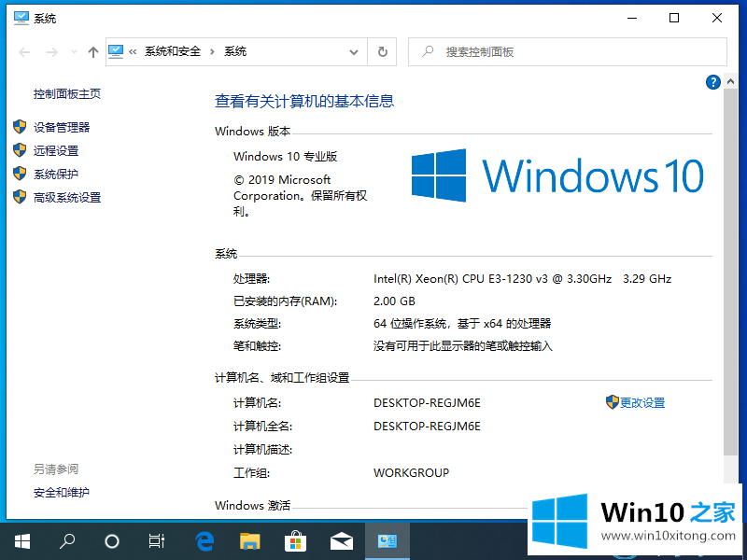Open Advanced system settings (高级系统设置)
747x560 pixels.
[x=67, y=197]
